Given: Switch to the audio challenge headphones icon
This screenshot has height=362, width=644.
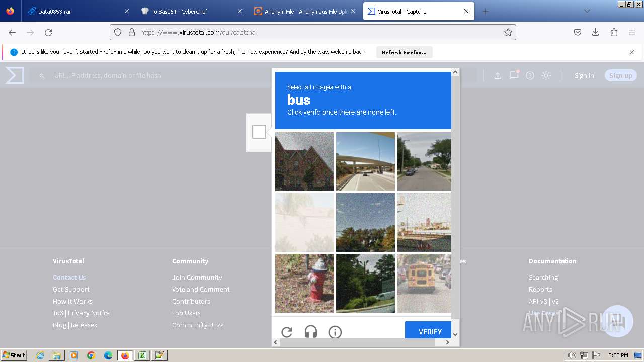Looking at the screenshot, I should click(x=311, y=332).
